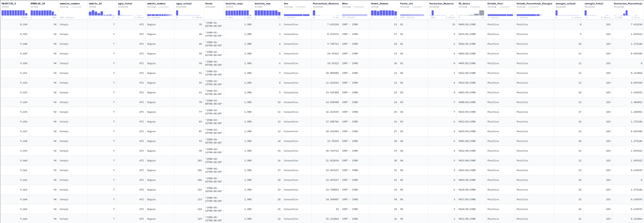
Task: Select OBJECTID cell 9,666
Action: tap(23, 218)
